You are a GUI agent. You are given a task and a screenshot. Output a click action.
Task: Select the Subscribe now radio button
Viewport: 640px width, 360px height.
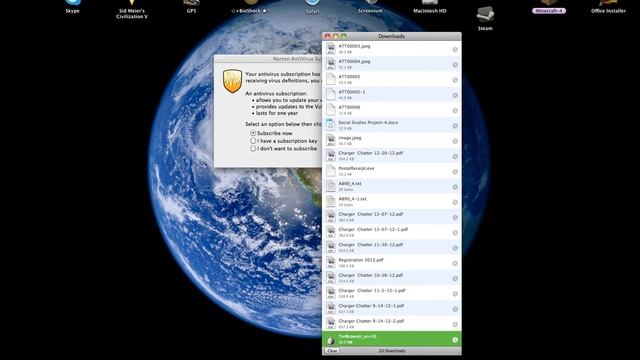point(253,133)
